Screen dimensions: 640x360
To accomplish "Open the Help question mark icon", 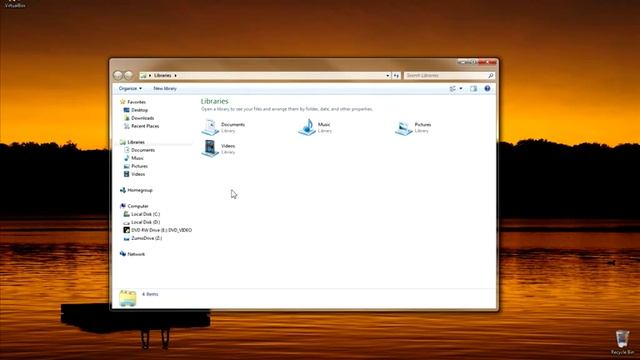I will [x=487, y=89].
